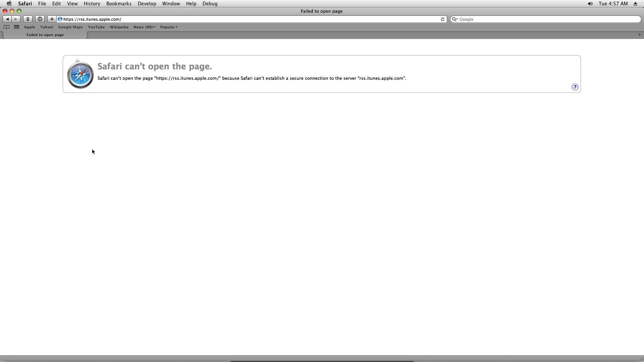Click the 1Password toolbar icon
Image resolution: width=644 pixels, height=362 pixels.
pyautogui.click(x=40, y=19)
